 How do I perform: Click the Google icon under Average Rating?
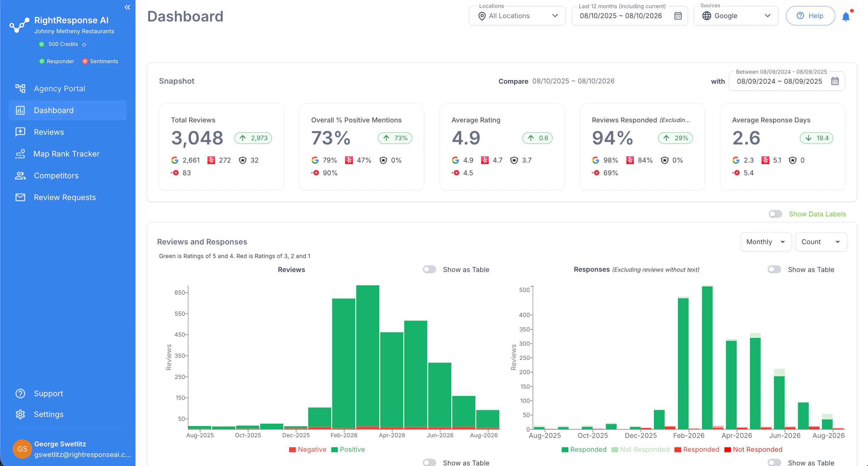[455, 160]
